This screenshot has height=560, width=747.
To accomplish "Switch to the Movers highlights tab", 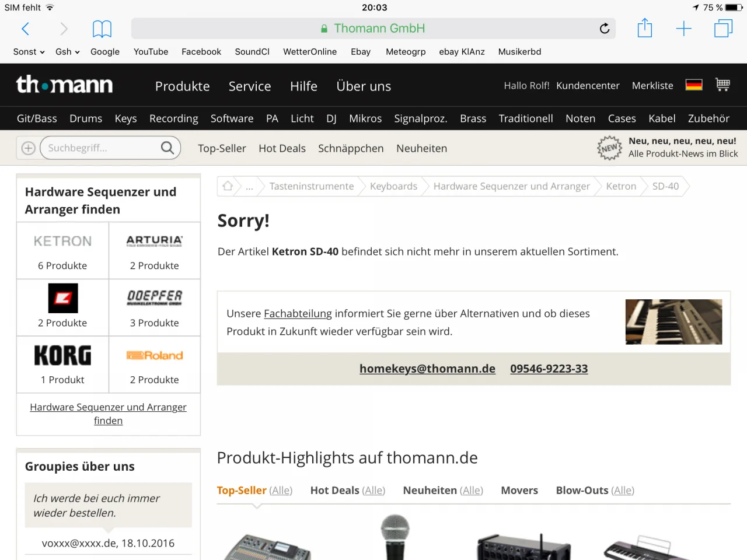I will click(519, 491).
